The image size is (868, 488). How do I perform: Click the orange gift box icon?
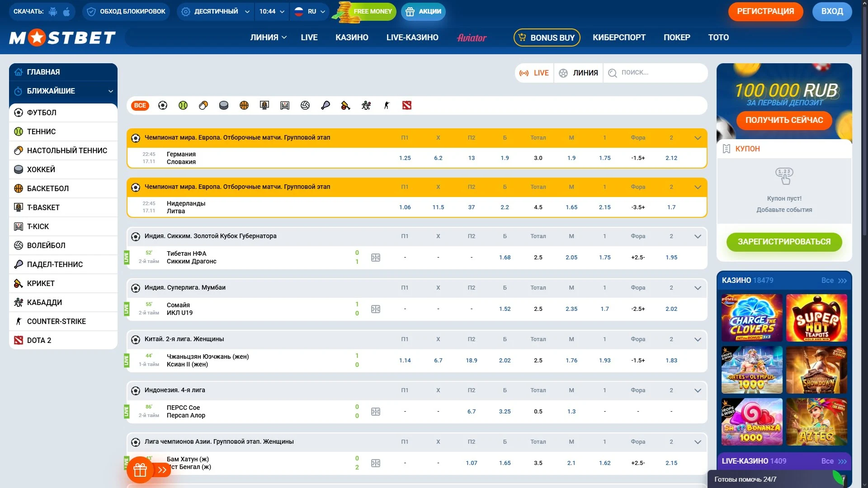pos(140,470)
